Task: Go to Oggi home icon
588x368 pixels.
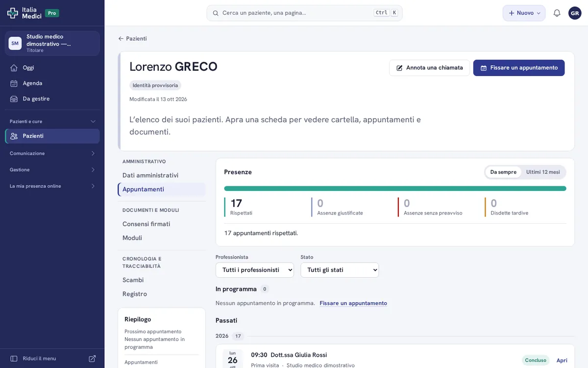Action: pos(14,68)
